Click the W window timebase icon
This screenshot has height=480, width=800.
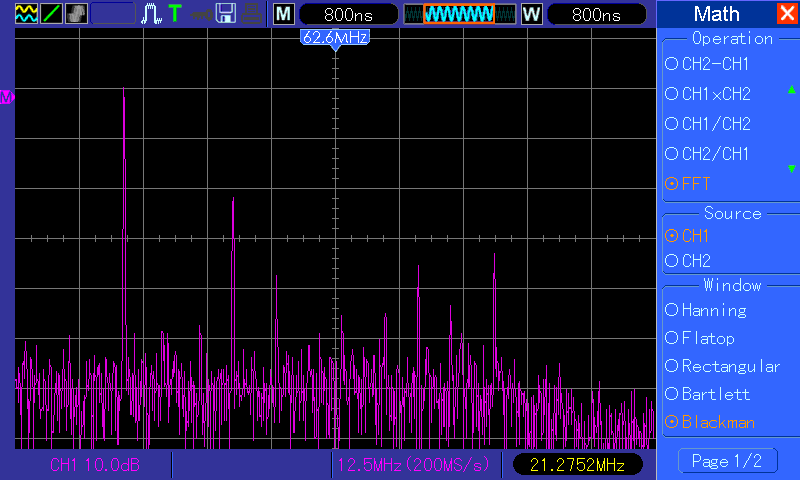pos(531,14)
